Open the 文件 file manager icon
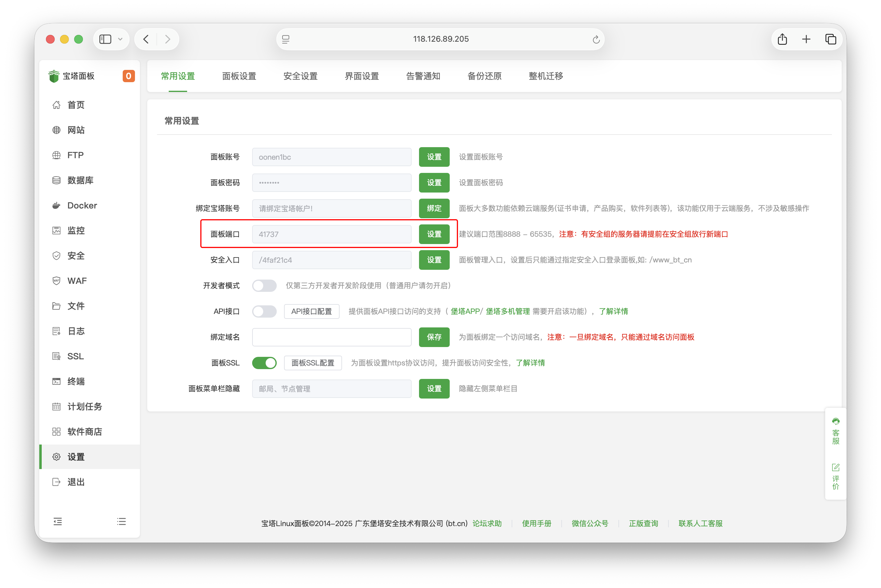The width and height of the screenshot is (881, 588). (76, 306)
